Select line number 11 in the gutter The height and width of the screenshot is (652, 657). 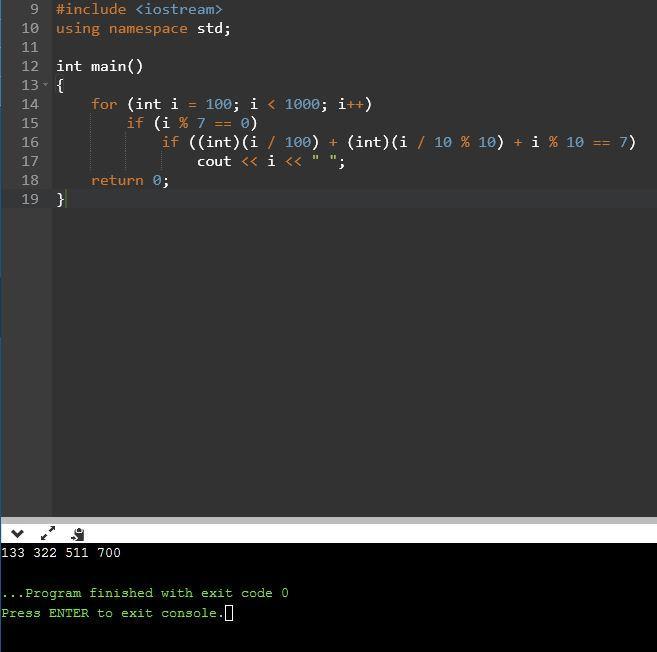pos(30,47)
